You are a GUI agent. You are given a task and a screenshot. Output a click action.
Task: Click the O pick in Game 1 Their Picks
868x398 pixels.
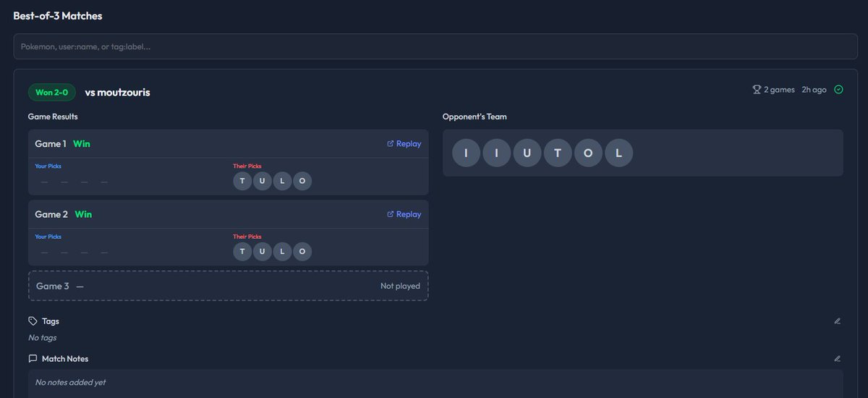(x=302, y=181)
